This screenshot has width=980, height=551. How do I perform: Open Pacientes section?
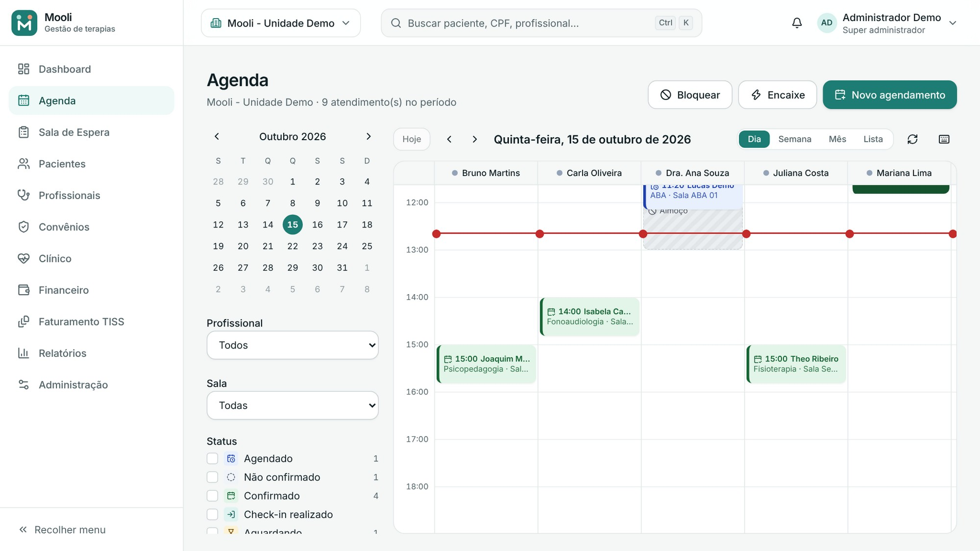coord(92,164)
